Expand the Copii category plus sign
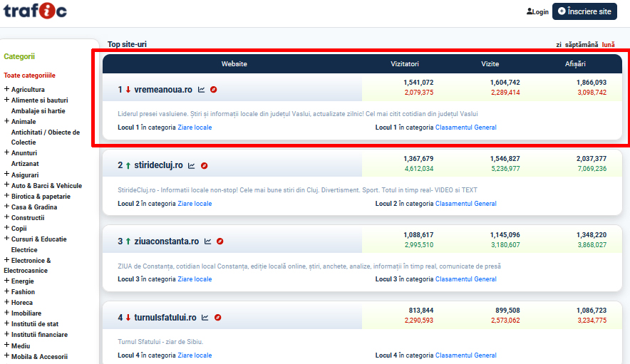 (6, 228)
